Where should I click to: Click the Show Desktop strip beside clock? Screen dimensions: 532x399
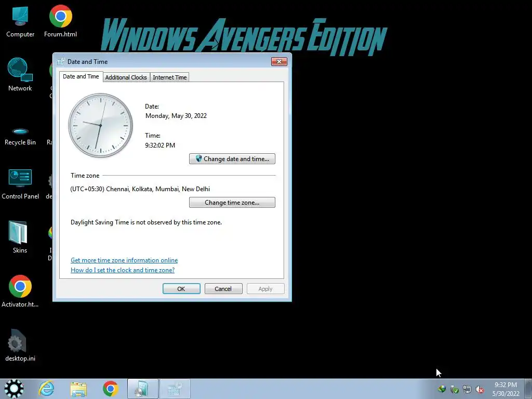coord(529,389)
